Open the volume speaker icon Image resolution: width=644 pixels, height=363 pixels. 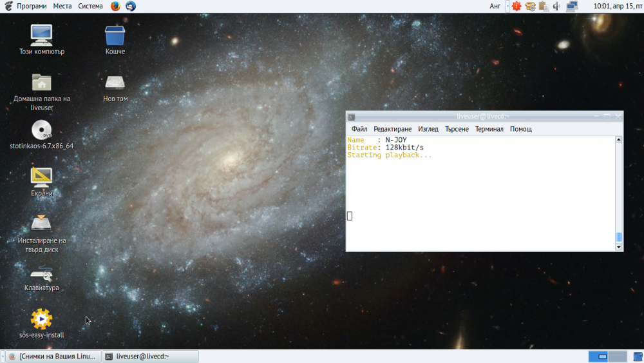tap(557, 6)
